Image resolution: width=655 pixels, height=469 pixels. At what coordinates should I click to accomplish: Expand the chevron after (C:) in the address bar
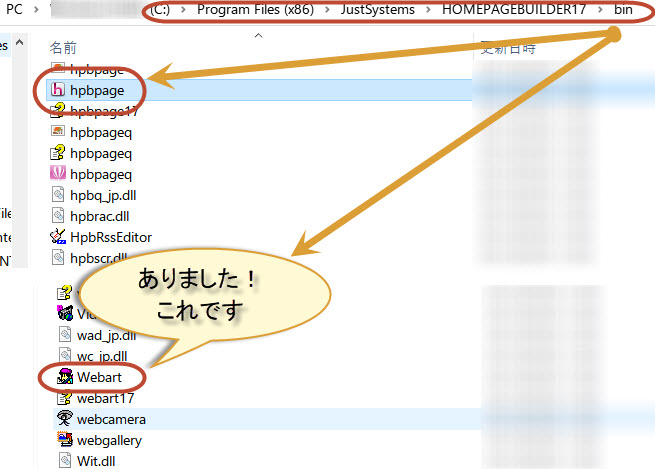183,9
